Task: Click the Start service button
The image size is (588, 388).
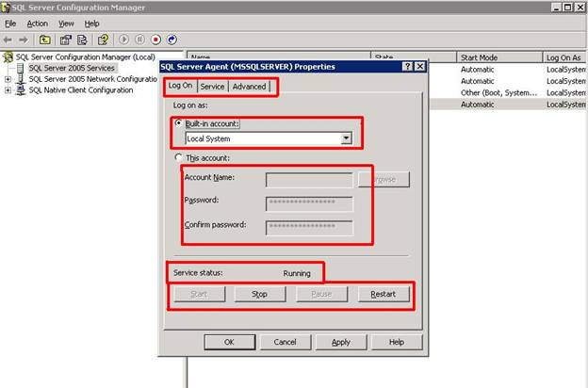Action: [200, 294]
